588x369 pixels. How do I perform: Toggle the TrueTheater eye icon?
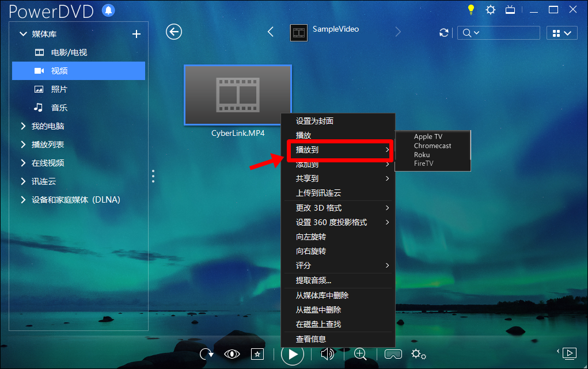(232, 354)
